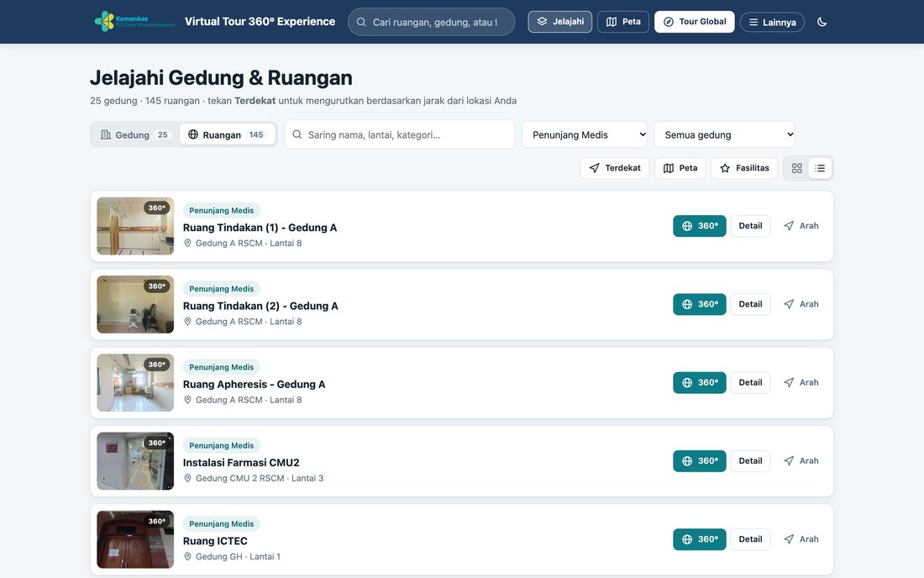This screenshot has width=924, height=578.
Task: Start the Tour Global
Action: 694,22
